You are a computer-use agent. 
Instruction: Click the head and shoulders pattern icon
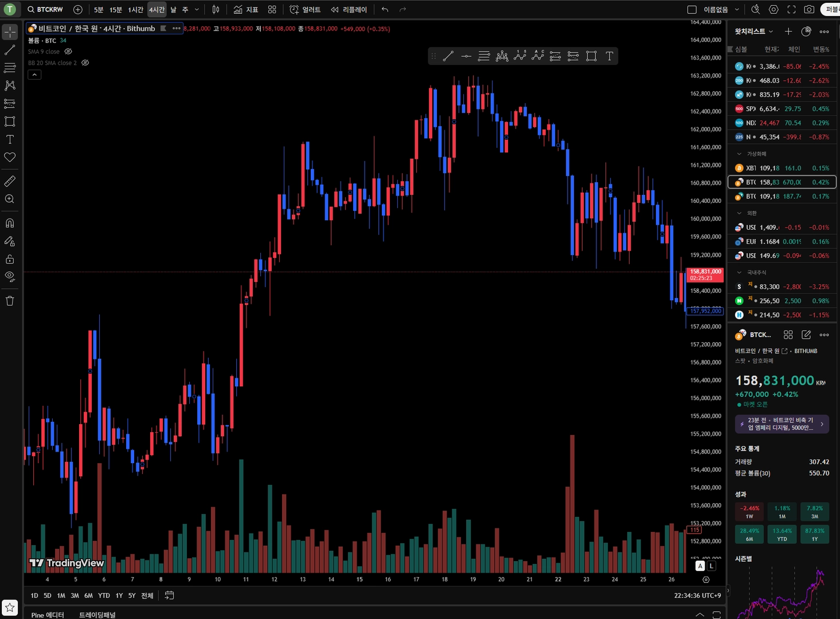(x=502, y=56)
